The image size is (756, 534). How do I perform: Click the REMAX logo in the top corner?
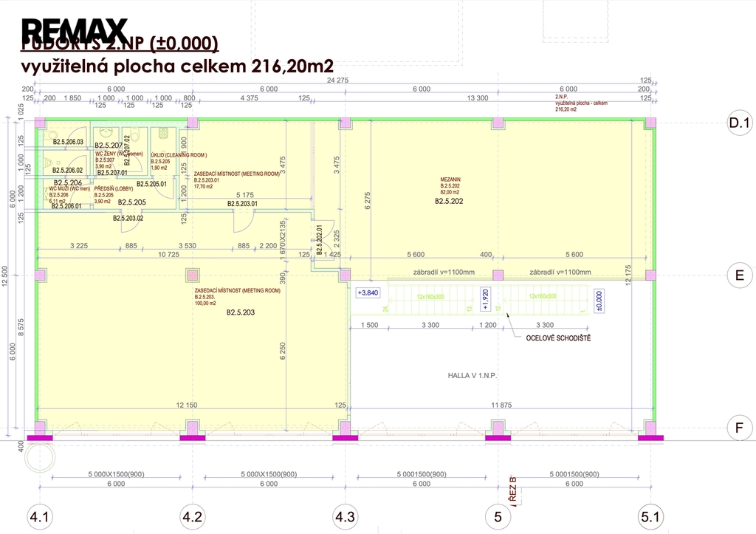[72, 28]
